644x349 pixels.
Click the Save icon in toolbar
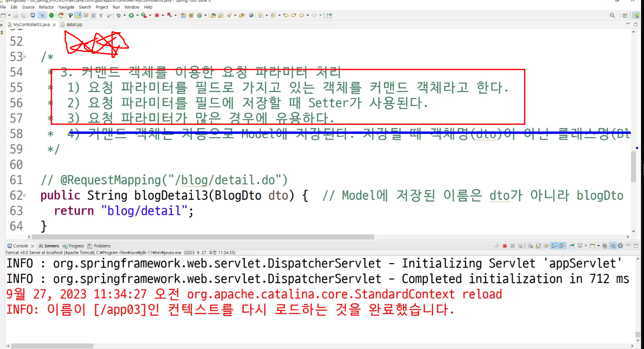pyautogui.click(x=16, y=15)
